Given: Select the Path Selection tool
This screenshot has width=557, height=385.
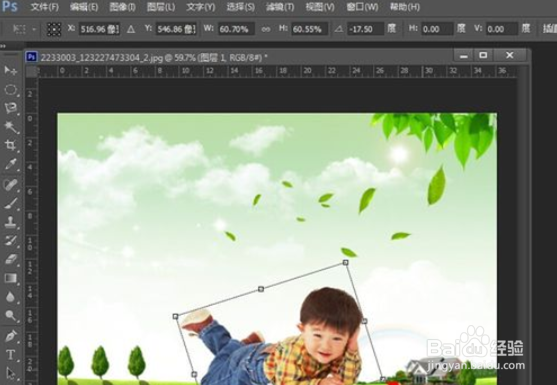Looking at the screenshot, I should click(10, 374).
